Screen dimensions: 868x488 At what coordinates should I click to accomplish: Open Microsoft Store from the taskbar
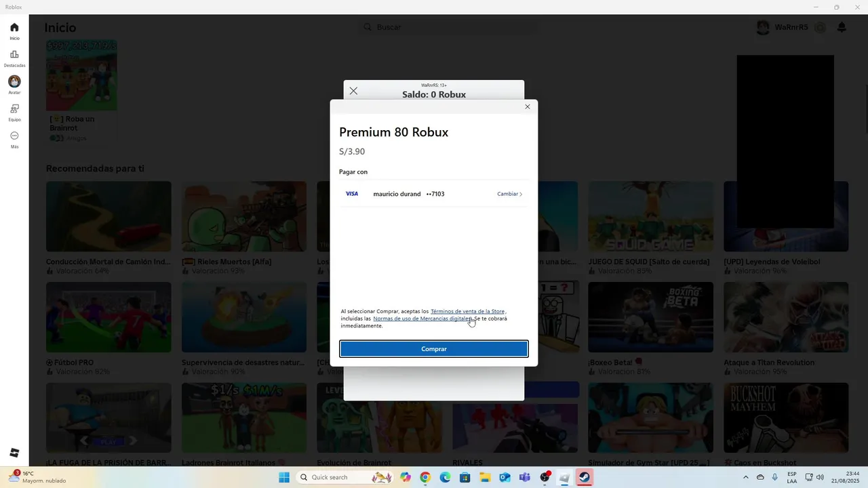pos(465,477)
